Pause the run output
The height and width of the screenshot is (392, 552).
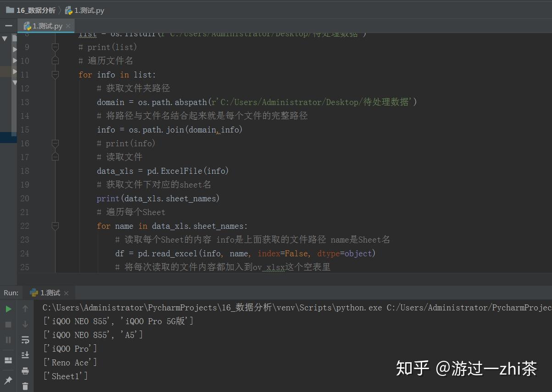pyautogui.click(x=8, y=340)
